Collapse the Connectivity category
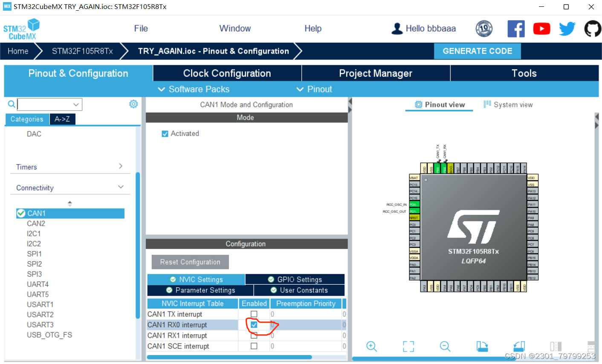 (121, 188)
